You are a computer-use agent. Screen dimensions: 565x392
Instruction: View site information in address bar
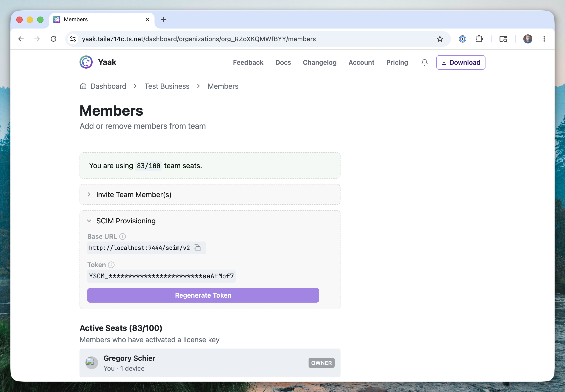click(73, 39)
